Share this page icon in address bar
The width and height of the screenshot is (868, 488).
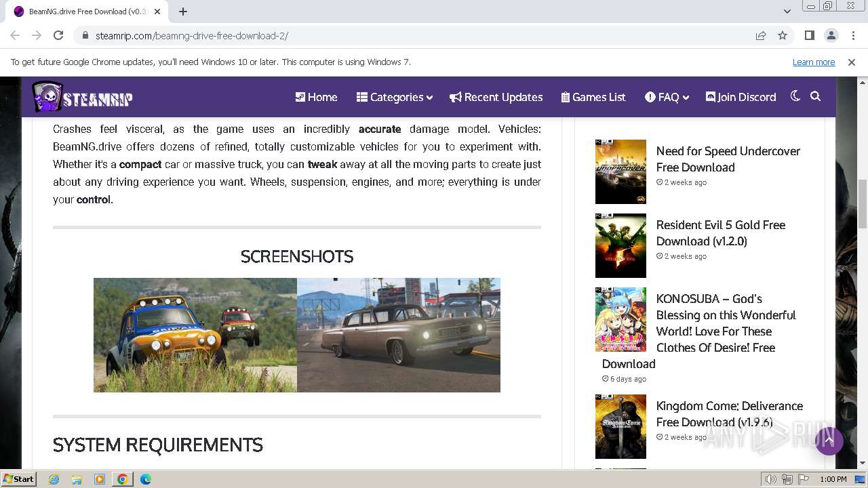pyautogui.click(x=761, y=35)
